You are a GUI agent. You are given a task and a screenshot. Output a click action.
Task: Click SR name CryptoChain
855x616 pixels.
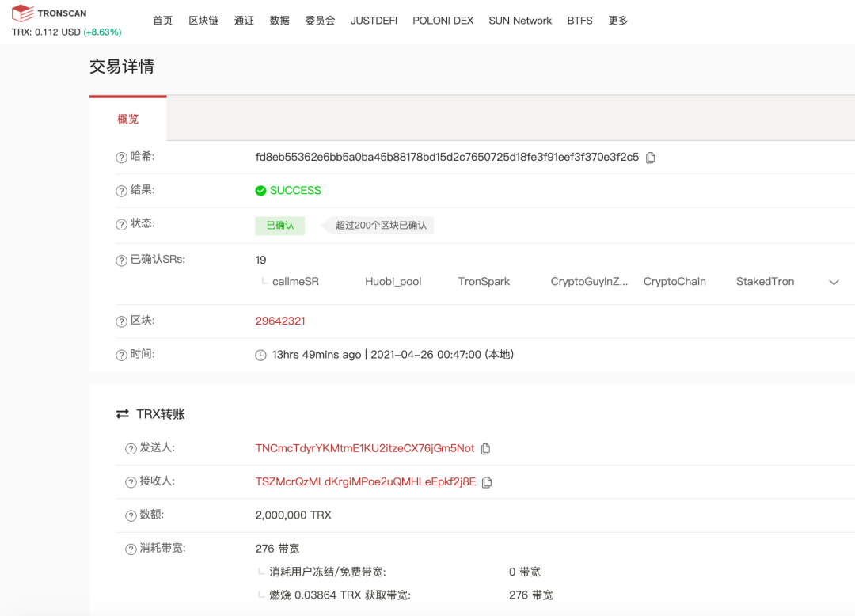click(674, 282)
